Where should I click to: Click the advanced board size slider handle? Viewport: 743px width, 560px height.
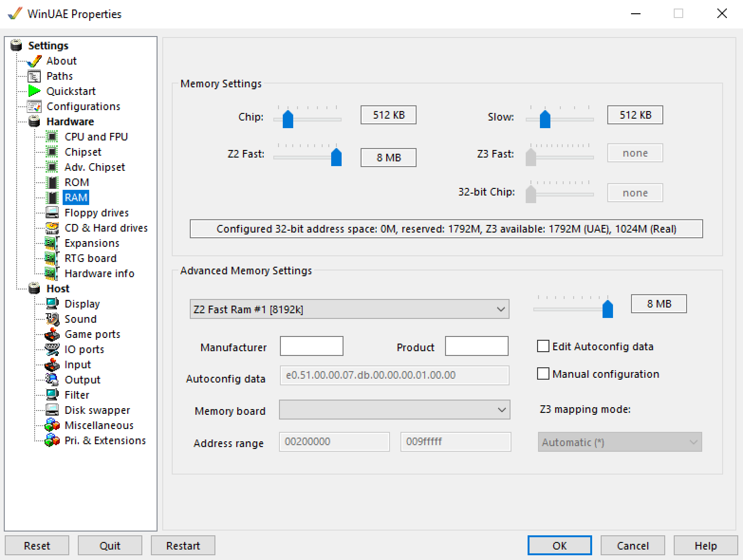(608, 308)
